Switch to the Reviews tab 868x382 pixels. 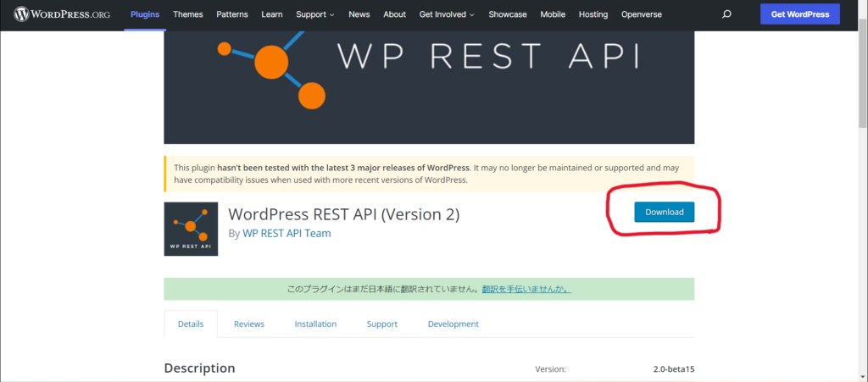click(249, 324)
